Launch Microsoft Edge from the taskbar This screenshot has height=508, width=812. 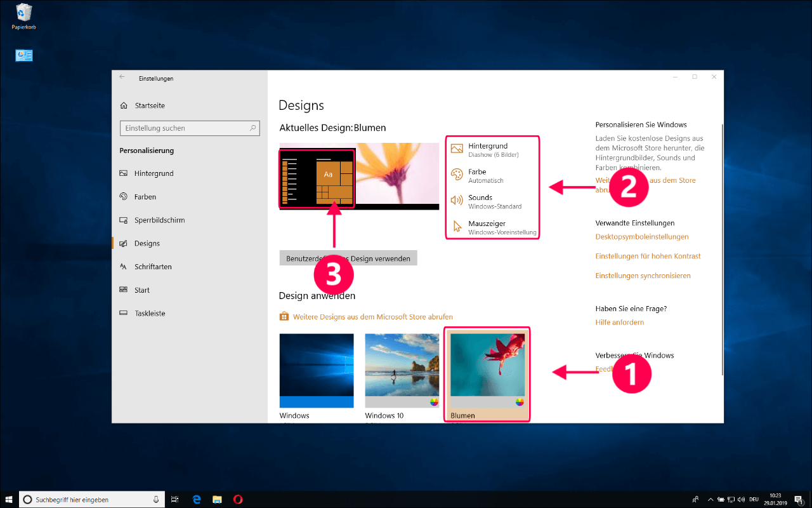click(197, 500)
